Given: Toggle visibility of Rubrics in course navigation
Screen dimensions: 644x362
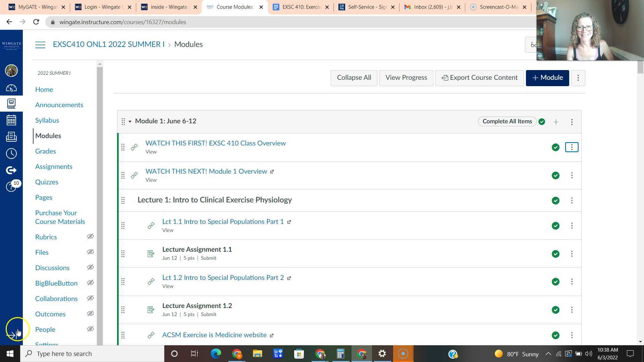Looking at the screenshot, I should point(90,236).
